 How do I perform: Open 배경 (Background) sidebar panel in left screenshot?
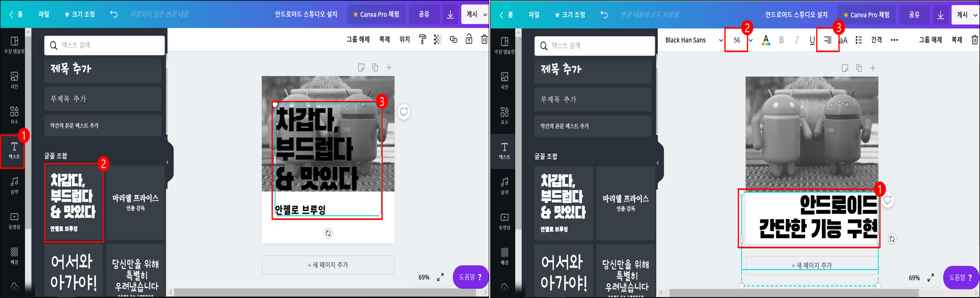(x=14, y=256)
